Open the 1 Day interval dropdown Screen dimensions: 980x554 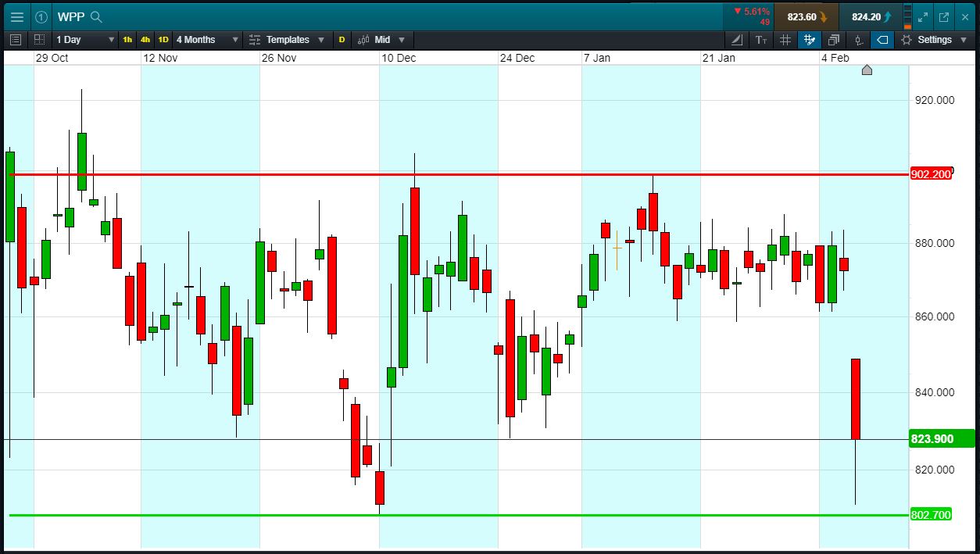click(x=85, y=39)
